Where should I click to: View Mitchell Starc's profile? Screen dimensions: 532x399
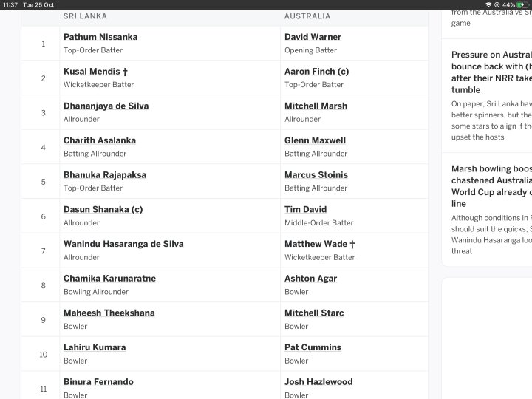[314, 313]
